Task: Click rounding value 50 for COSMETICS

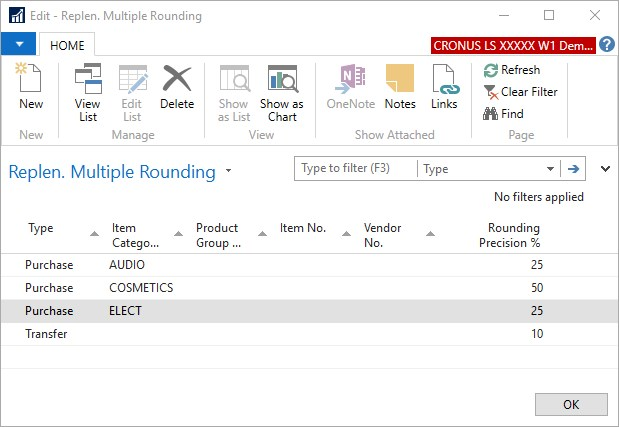Action: click(537, 288)
